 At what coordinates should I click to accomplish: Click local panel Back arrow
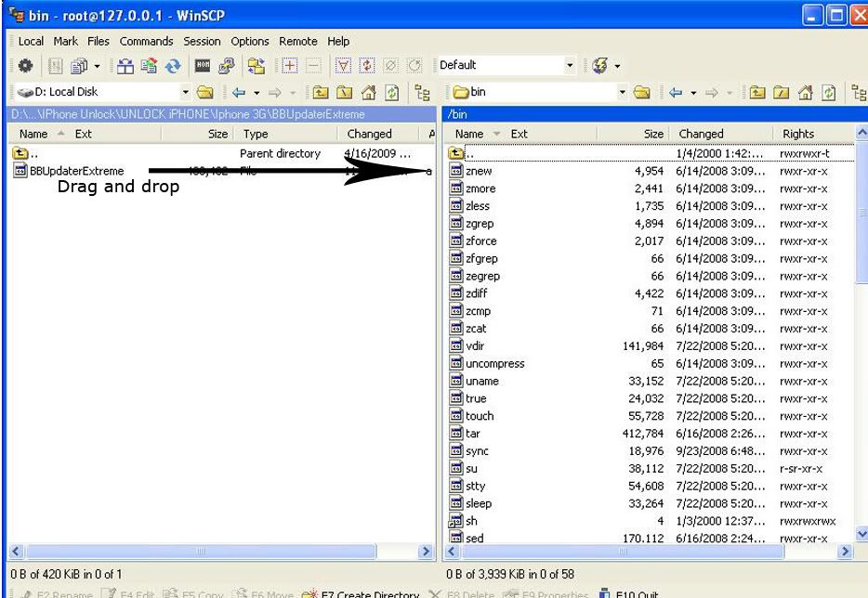tap(239, 92)
